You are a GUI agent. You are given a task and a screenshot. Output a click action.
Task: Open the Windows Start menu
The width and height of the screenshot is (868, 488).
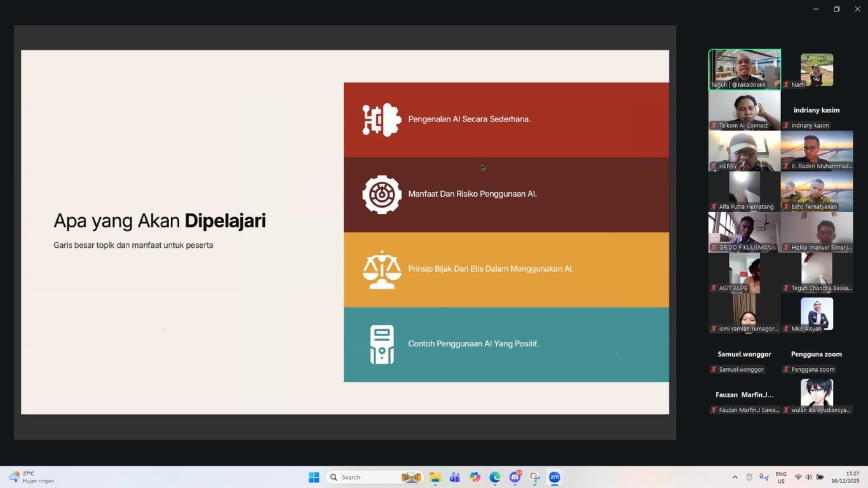click(x=314, y=477)
